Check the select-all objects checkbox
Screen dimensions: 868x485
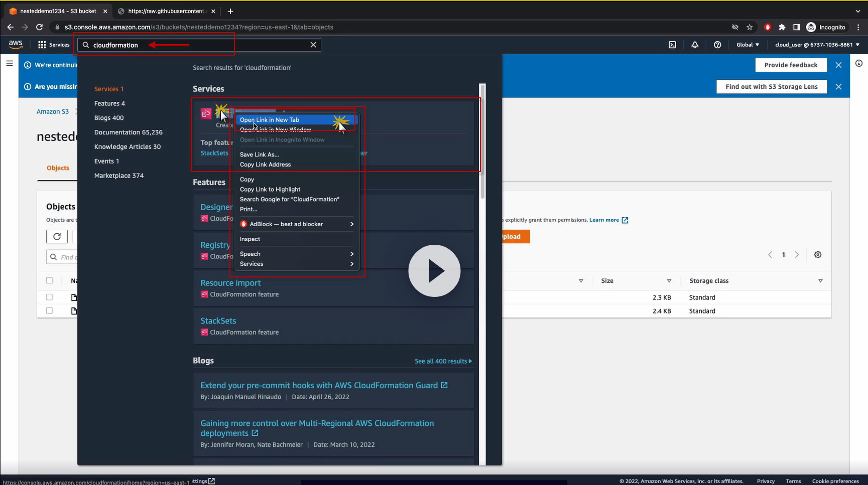pyautogui.click(x=49, y=280)
